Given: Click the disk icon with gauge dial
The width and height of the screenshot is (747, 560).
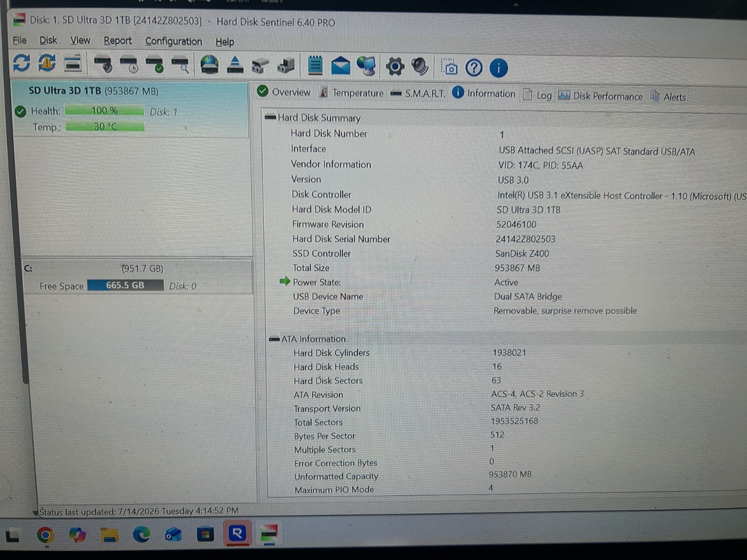Looking at the screenshot, I should [103, 64].
